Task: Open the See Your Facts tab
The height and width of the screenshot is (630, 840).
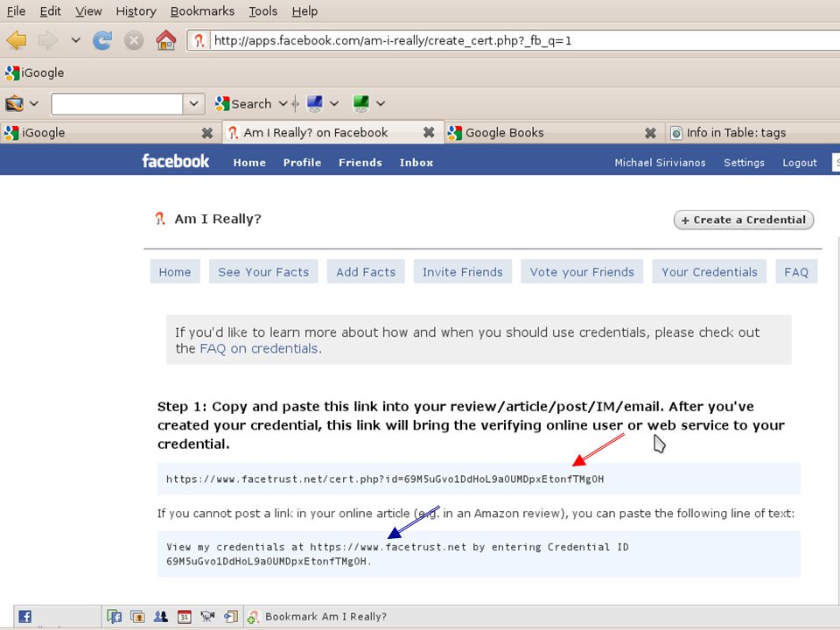Action: pyautogui.click(x=263, y=272)
